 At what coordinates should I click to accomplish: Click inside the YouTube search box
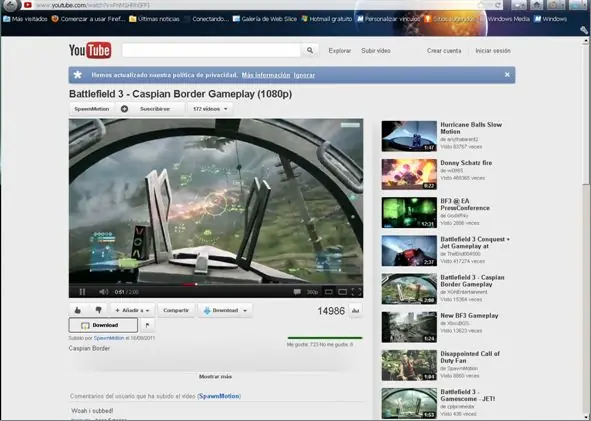(211, 50)
